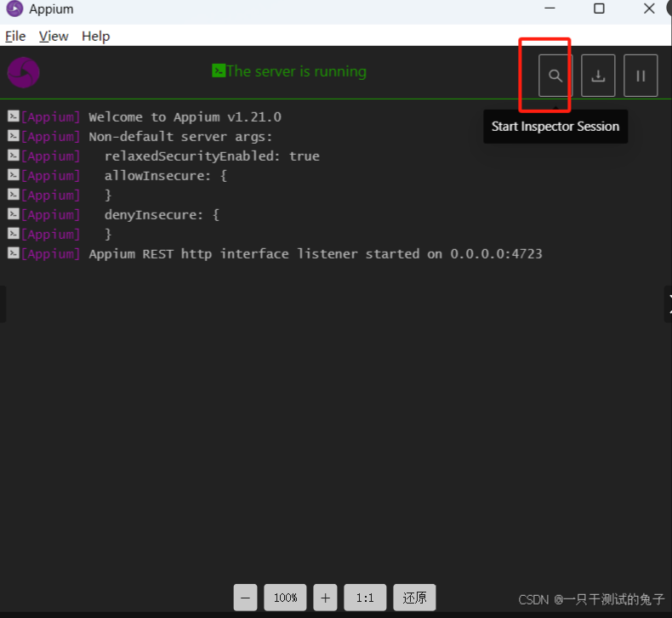The image size is (672, 618).
Task: Set image to 1:1 scale
Action: pyautogui.click(x=365, y=598)
